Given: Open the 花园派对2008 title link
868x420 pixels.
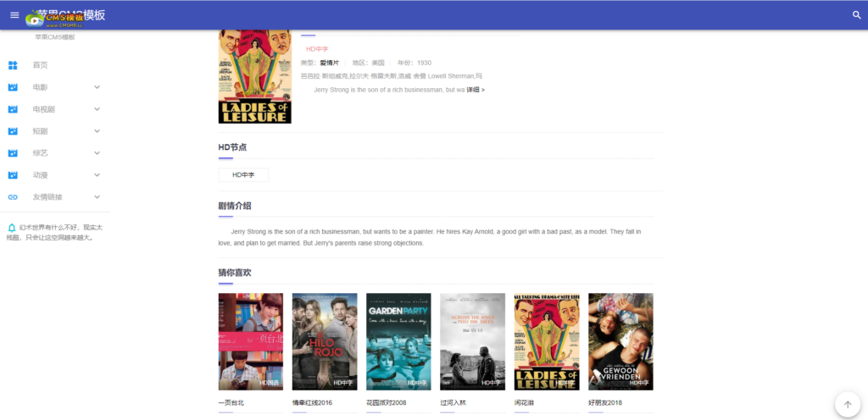Looking at the screenshot, I should (387, 403).
